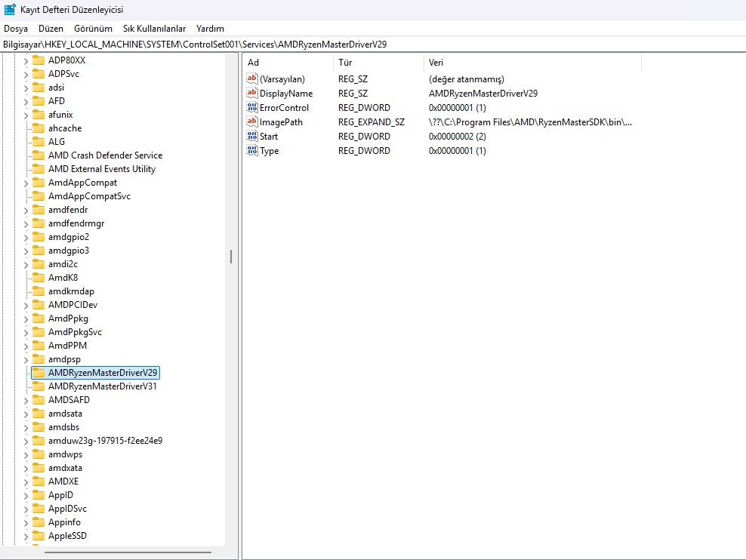The width and height of the screenshot is (746, 560).
Task: Sort values by the Veri column header
Action: [532, 63]
